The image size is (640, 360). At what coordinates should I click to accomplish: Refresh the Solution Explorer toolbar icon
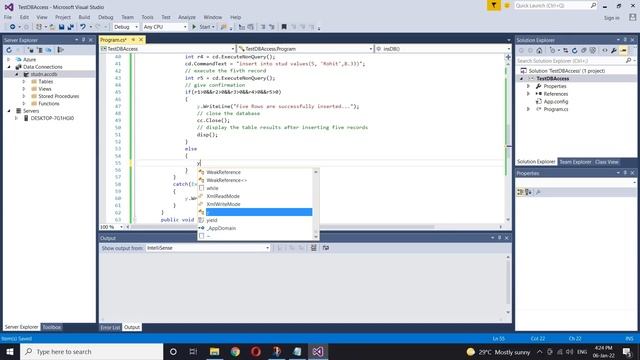[574, 51]
